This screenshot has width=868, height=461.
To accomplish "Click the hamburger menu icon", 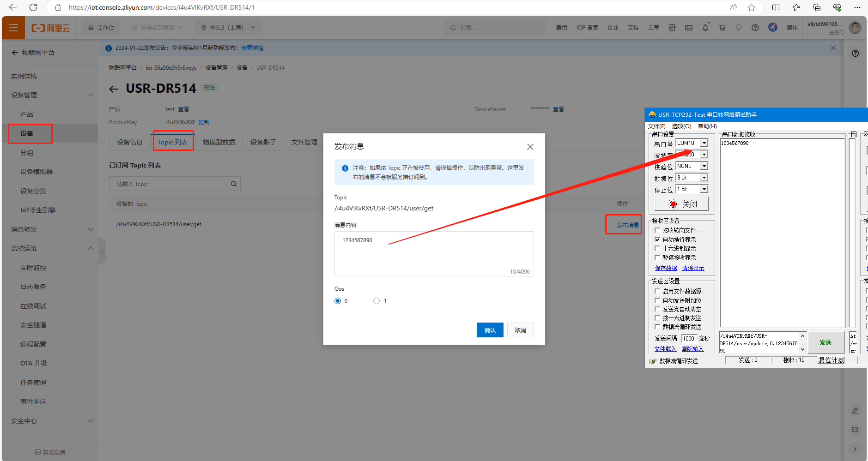I will 13,28.
